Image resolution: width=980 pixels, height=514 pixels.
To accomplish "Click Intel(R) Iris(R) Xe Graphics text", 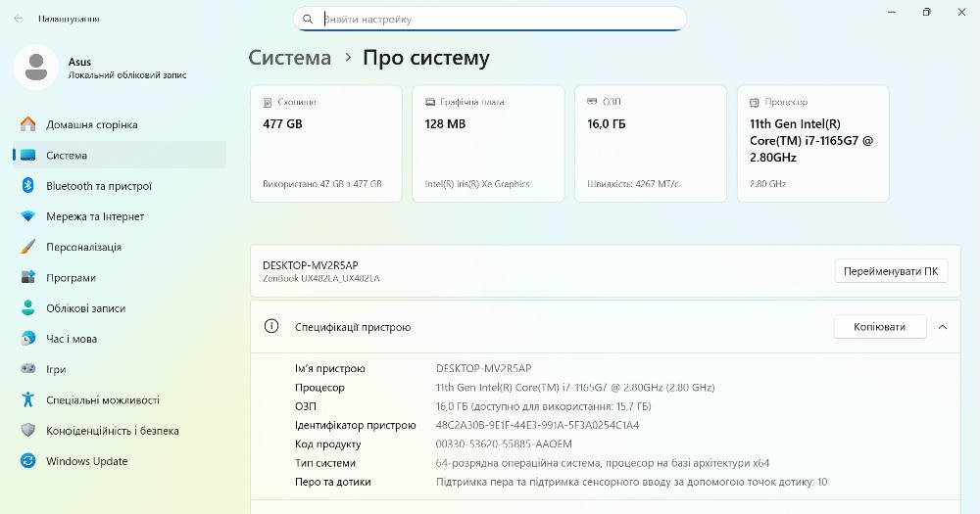I will pyautogui.click(x=477, y=184).
